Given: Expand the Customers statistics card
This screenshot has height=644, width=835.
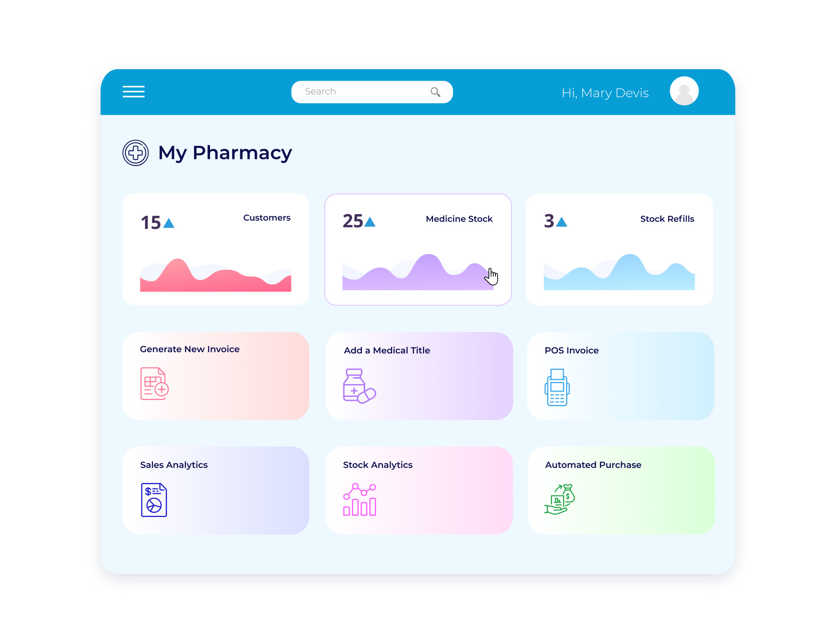Looking at the screenshot, I should pos(216,250).
